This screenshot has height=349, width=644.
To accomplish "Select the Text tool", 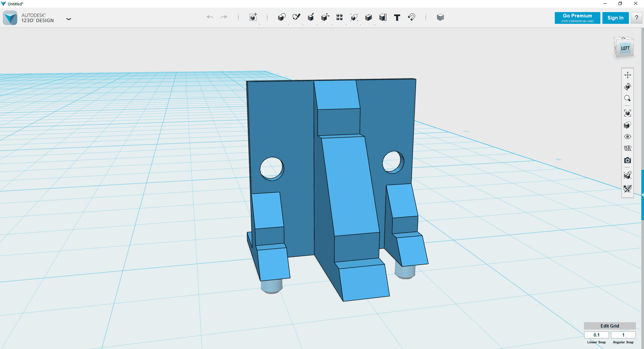I will 397,17.
